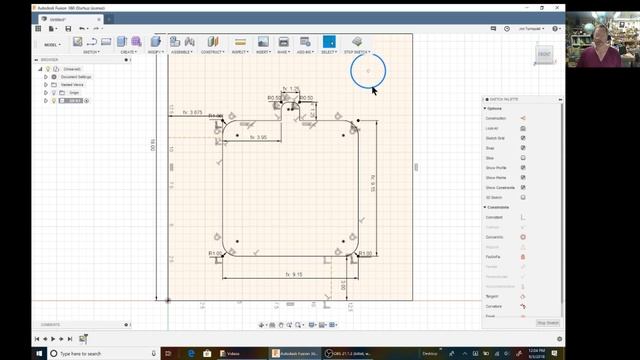
Task: Toggle the Sketch Grid checkbox
Action: pyautogui.click(x=523, y=138)
